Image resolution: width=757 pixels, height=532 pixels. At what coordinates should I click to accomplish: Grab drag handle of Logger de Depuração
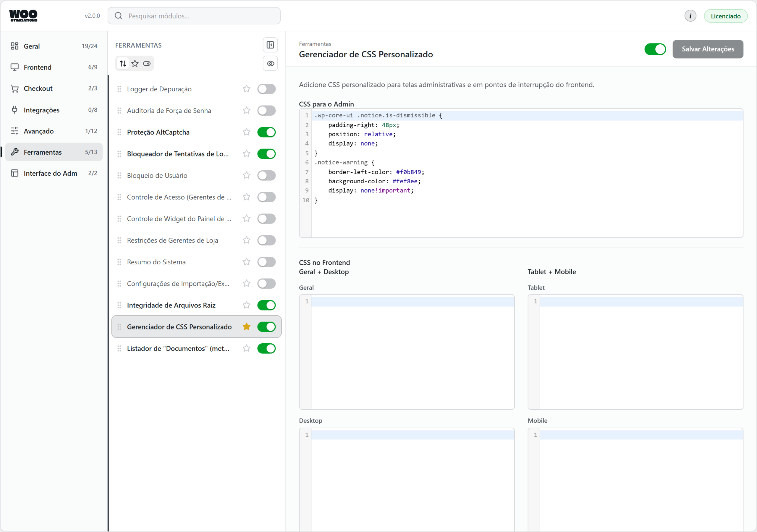click(x=119, y=89)
